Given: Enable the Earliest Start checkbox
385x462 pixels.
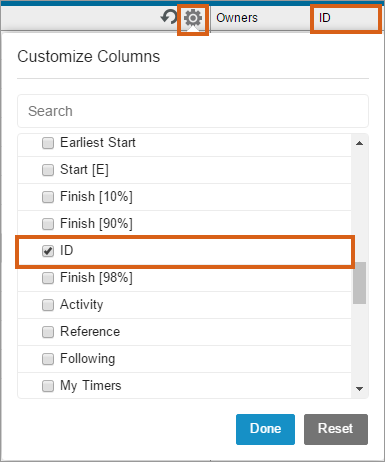Looking at the screenshot, I should pos(48,143).
